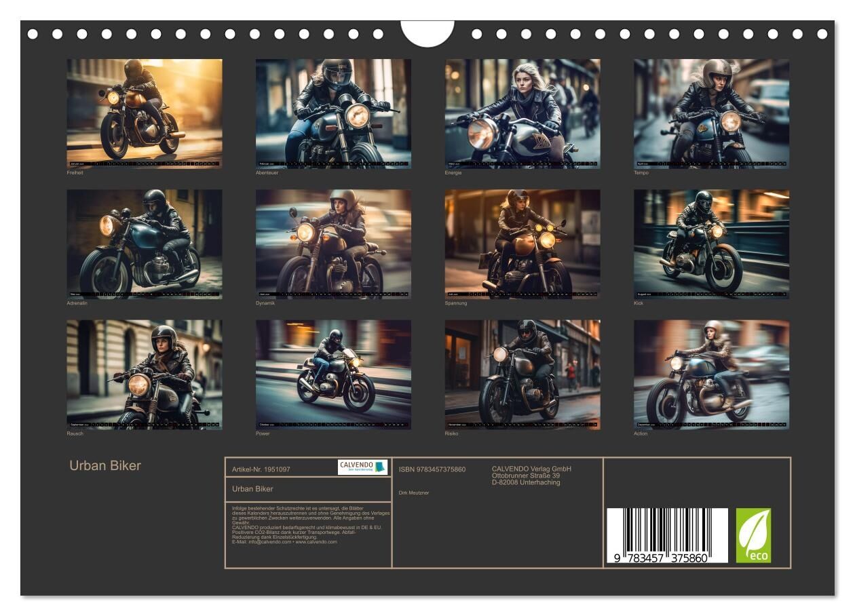This screenshot has width=855, height=616.
Task: Select the ISBN 9783457375860 text
Action: (x=432, y=469)
